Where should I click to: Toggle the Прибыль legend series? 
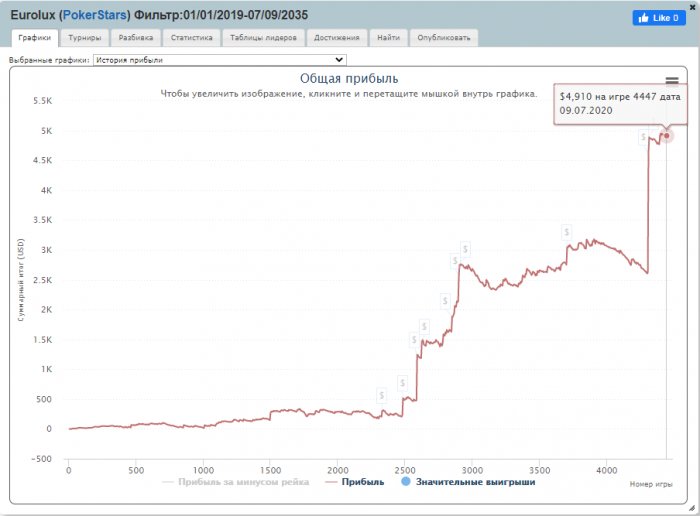tap(355, 482)
